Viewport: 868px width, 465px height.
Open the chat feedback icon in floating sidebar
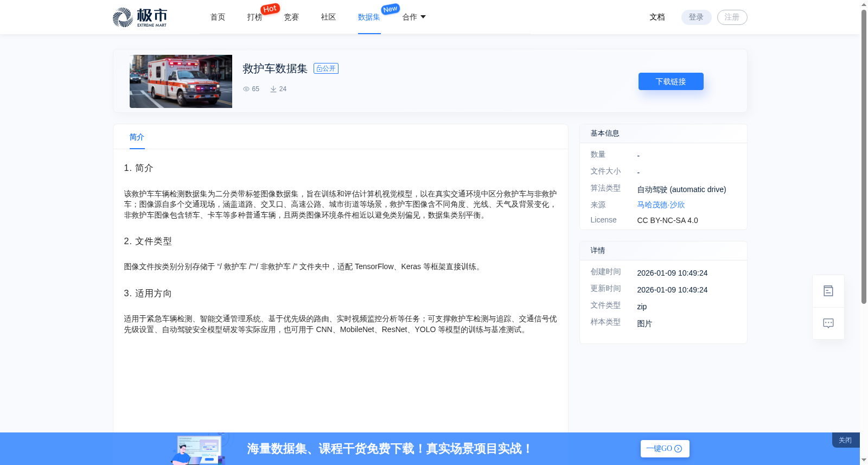(828, 323)
